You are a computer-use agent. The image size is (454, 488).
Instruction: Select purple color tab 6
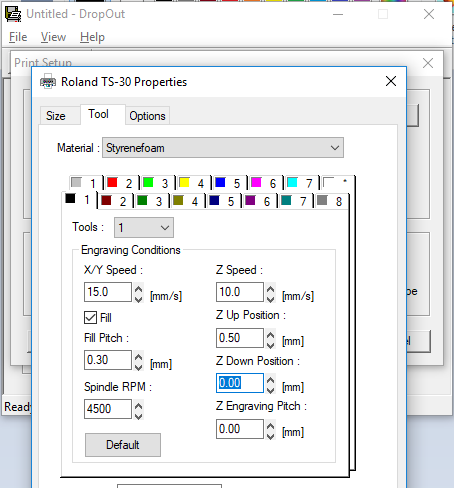[x=259, y=201]
